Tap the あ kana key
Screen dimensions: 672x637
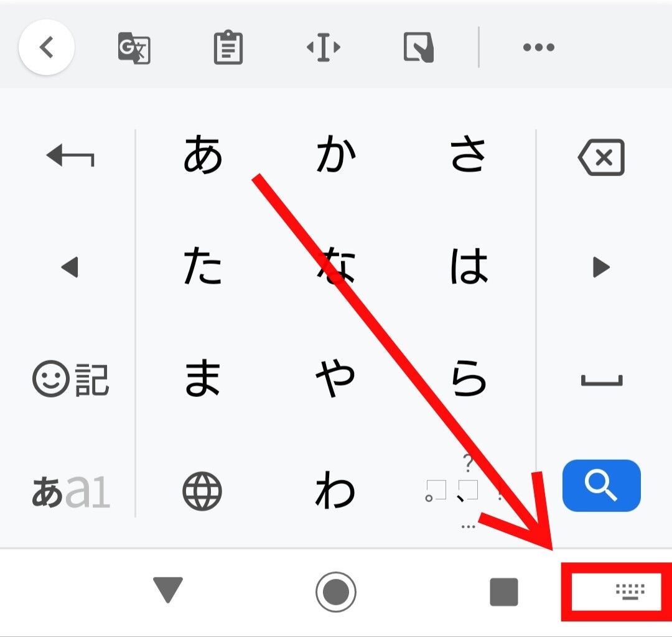point(203,155)
